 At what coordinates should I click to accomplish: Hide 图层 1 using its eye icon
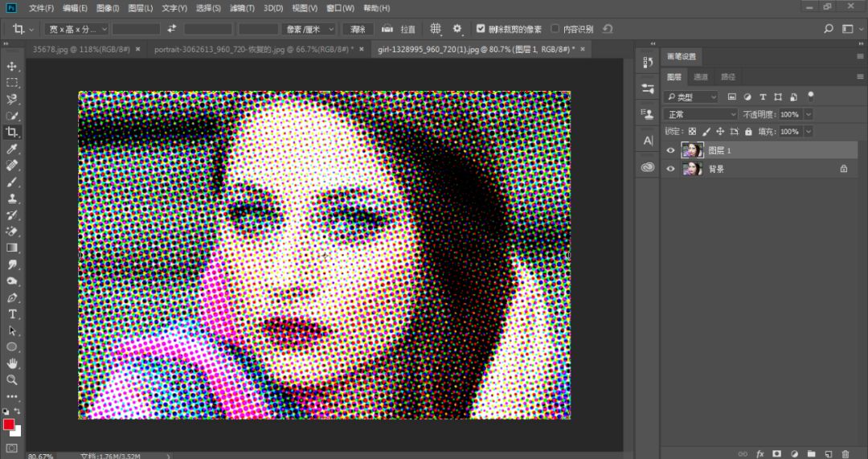click(671, 150)
